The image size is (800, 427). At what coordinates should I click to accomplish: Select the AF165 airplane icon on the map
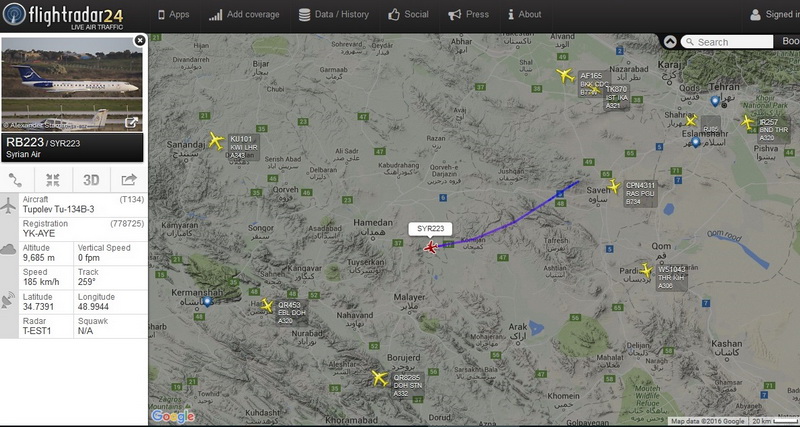click(x=565, y=75)
